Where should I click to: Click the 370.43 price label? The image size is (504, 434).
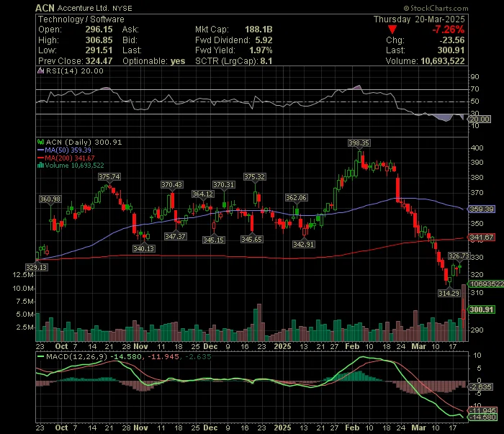click(171, 185)
